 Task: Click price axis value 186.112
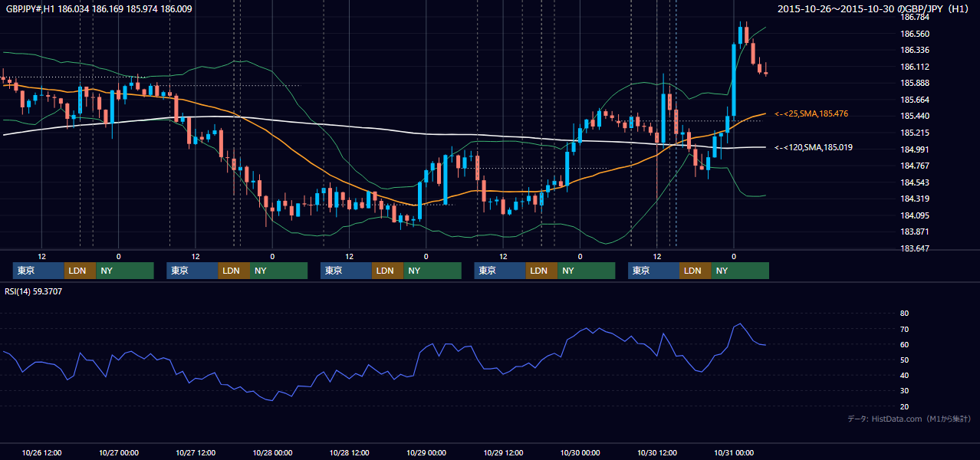point(915,67)
